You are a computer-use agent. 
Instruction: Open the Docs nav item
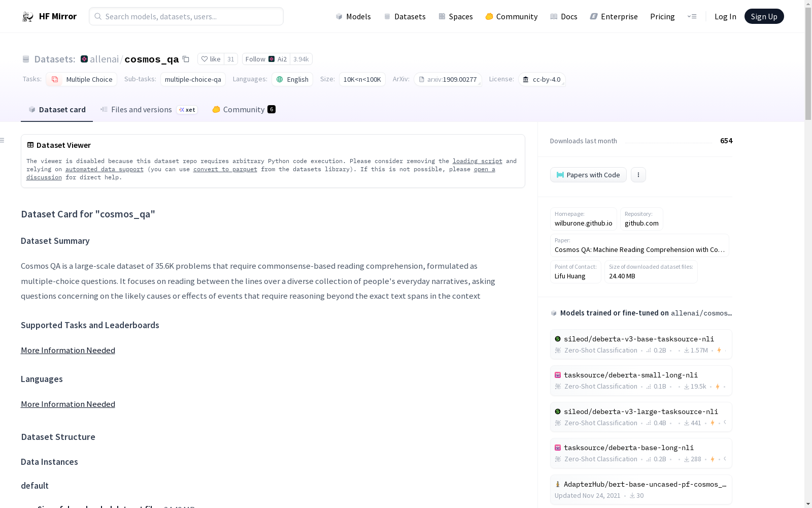pyautogui.click(x=564, y=16)
